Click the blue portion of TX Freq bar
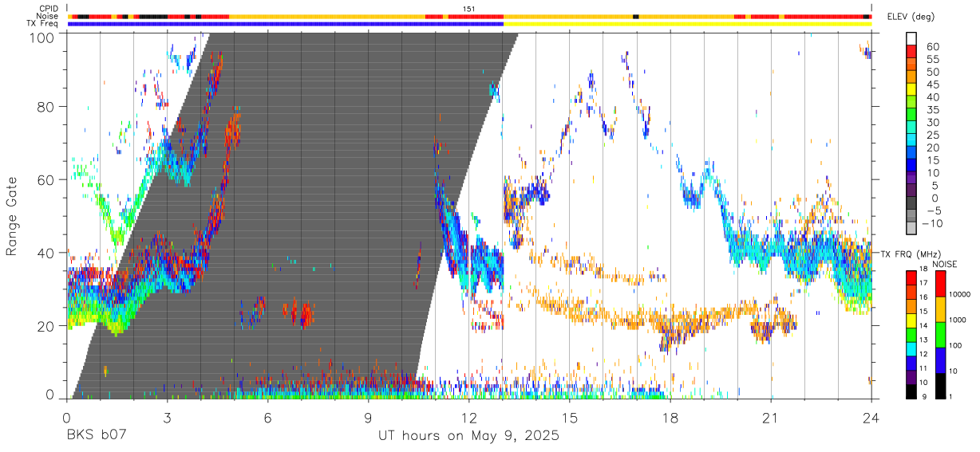Viewport: 980px width, 452px height. point(286,24)
